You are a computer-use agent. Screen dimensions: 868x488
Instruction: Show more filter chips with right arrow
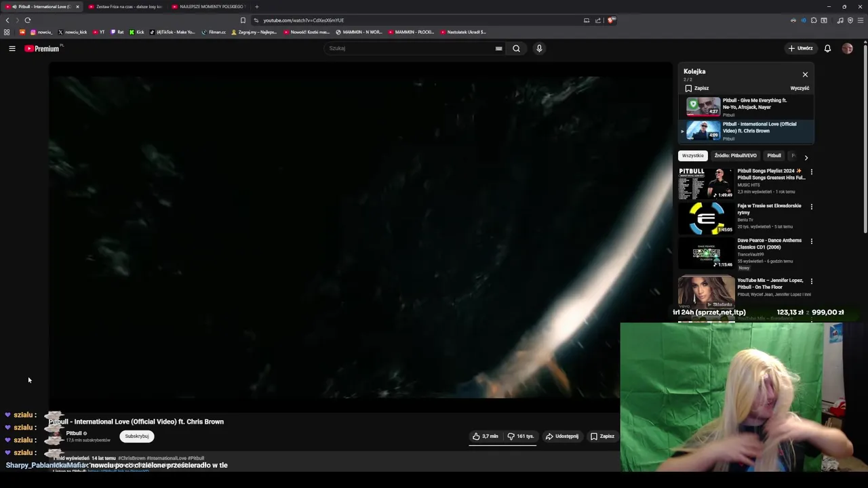pyautogui.click(x=806, y=157)
